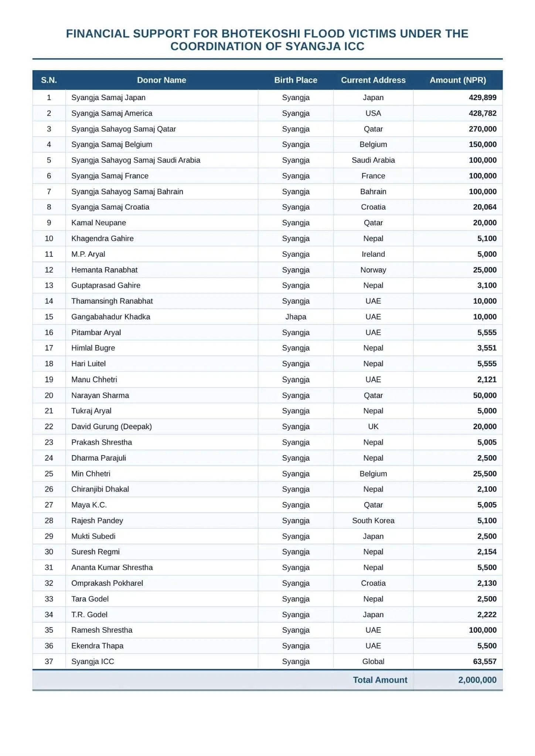
Task: Click the S.N. column header
Action: pyautogui.click(x=49, y=80)
